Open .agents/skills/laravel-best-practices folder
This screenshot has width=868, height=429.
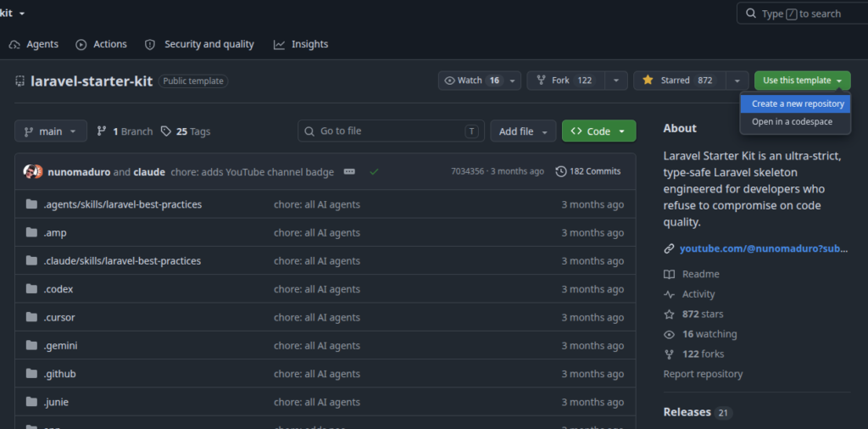click(x=122, y=204)
